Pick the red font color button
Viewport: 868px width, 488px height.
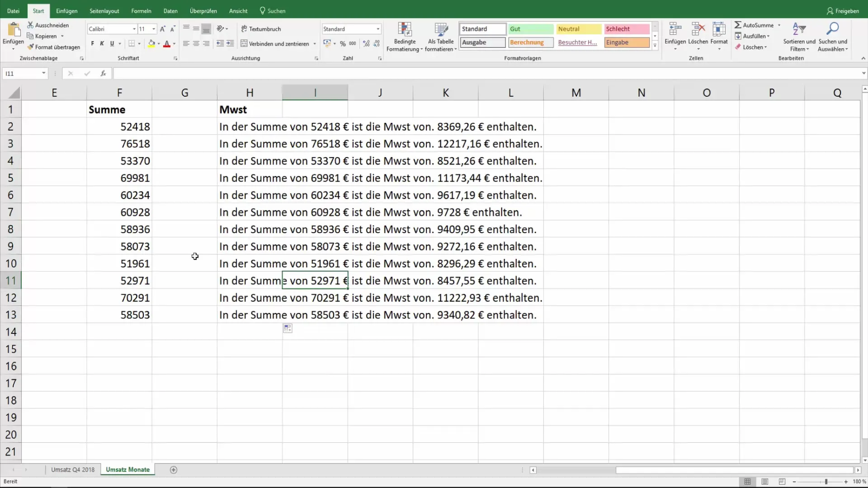167,44
